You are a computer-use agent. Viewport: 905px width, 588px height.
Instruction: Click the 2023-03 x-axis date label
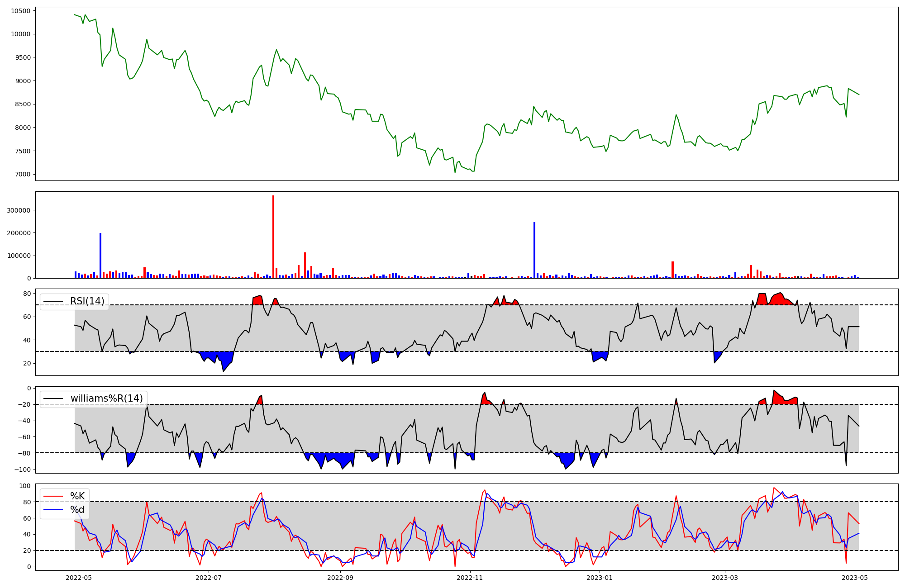725,578
